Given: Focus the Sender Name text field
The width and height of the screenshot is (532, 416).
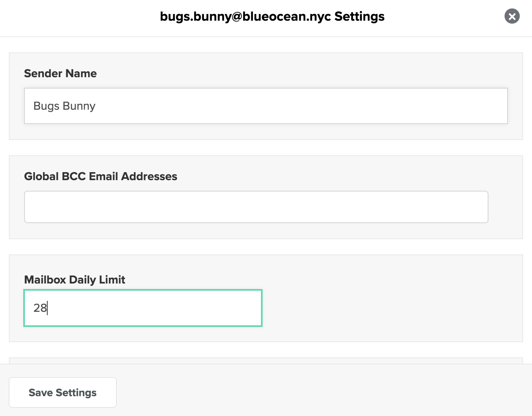Looking at the screenshot, I should tap(266, 106).
